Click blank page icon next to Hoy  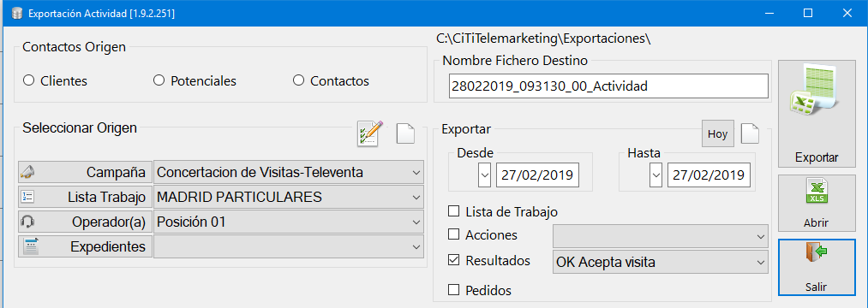click(750, 133)
